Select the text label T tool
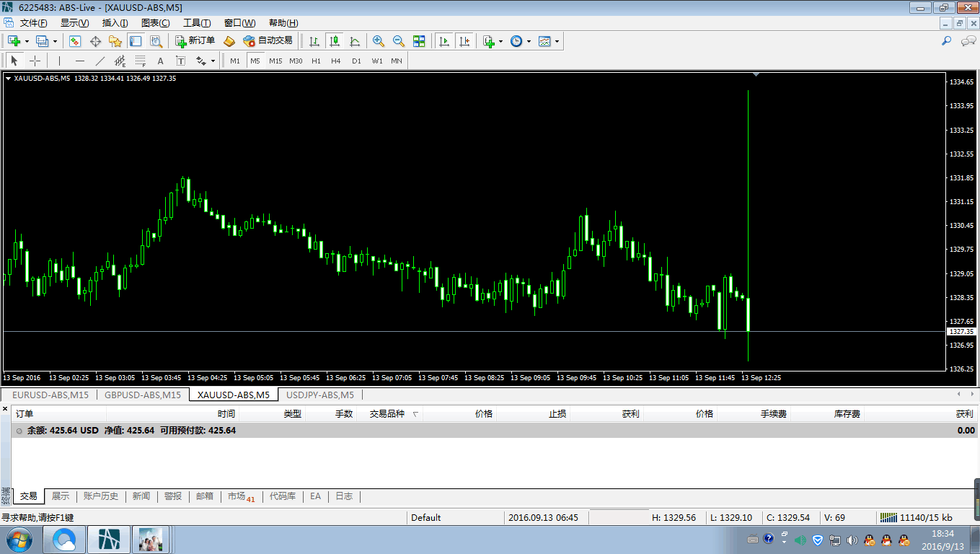 coord(180,61)
